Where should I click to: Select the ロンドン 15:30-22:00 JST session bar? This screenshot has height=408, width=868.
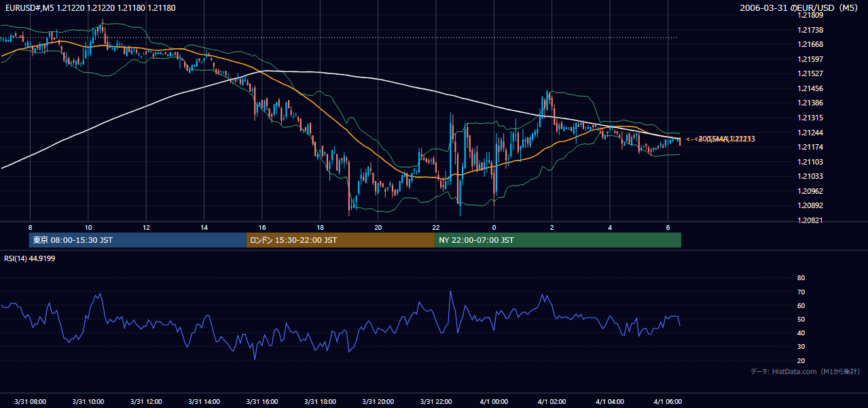(x=340, y=240)
